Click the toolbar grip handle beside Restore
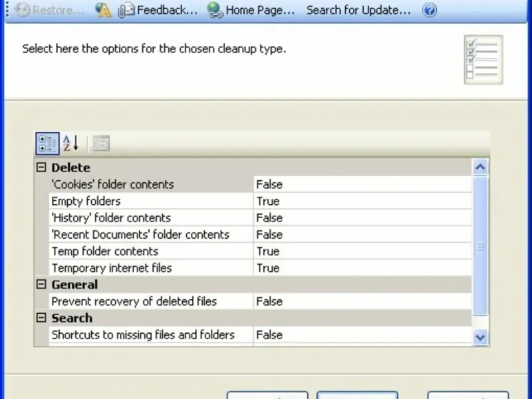 pyautogui.click(x=7, y=10)
